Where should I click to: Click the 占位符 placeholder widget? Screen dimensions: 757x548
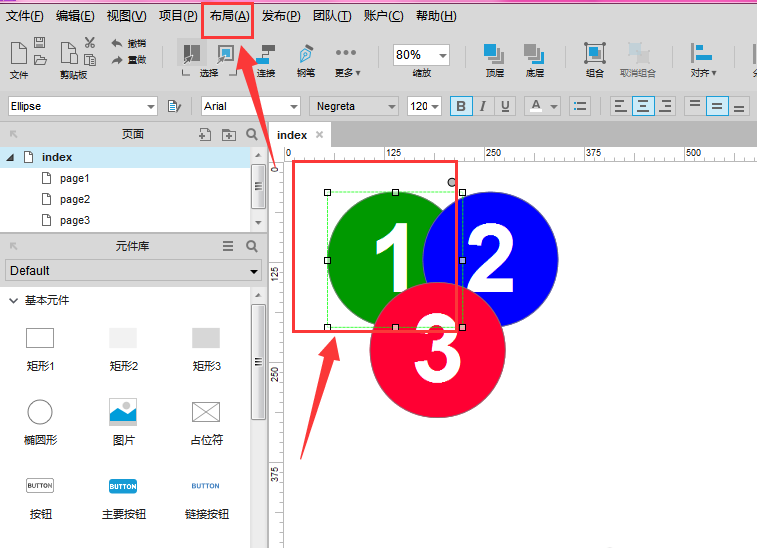pos(206,422)
